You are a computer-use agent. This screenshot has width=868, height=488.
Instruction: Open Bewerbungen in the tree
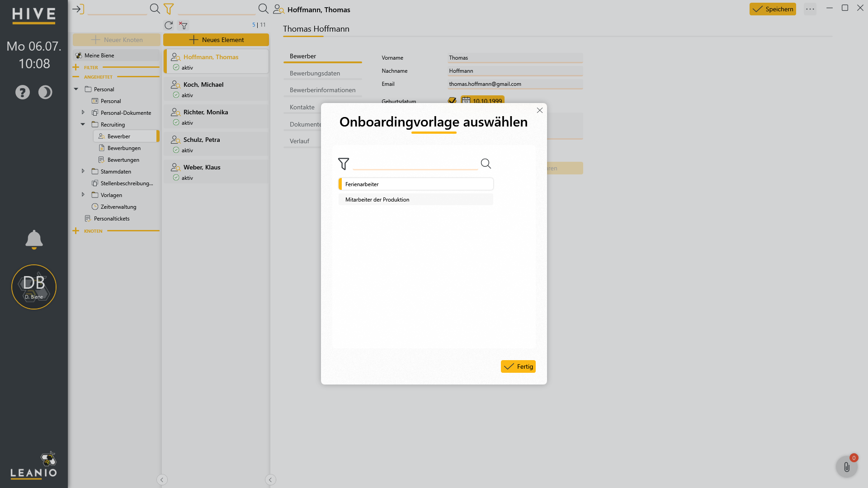click(124, 148)
